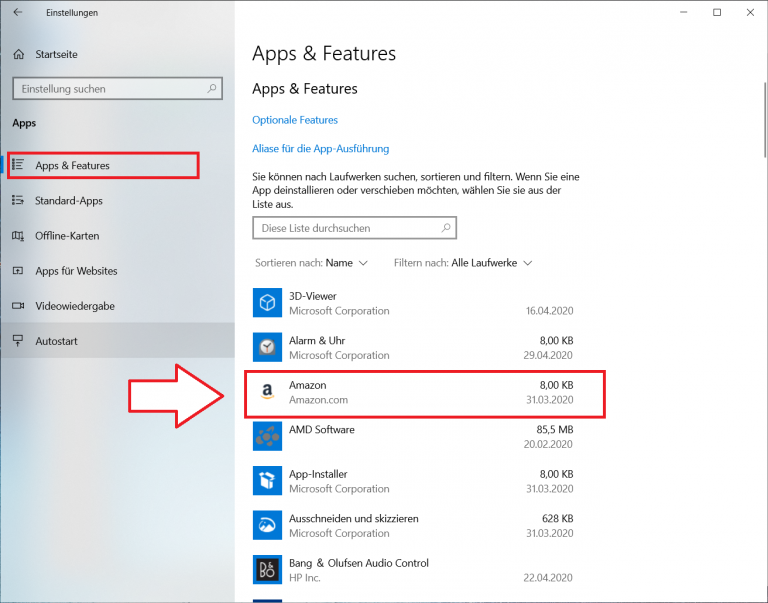768x603 pixels.
Task: Click the AMD Software icon
Action: tap(267, 436)
